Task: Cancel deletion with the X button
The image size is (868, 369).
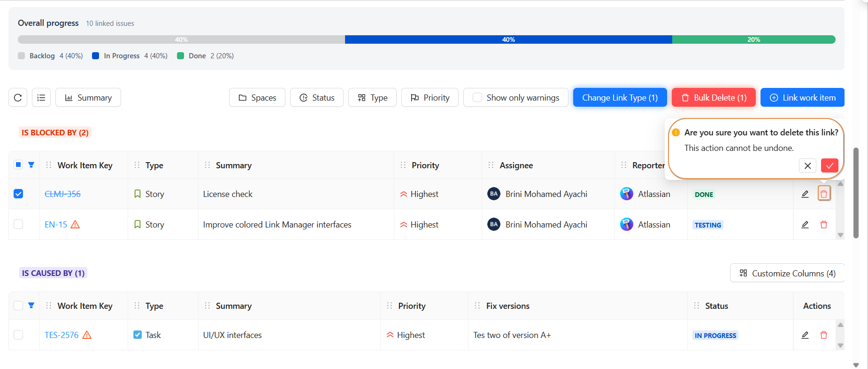Action: pos(807,165)
